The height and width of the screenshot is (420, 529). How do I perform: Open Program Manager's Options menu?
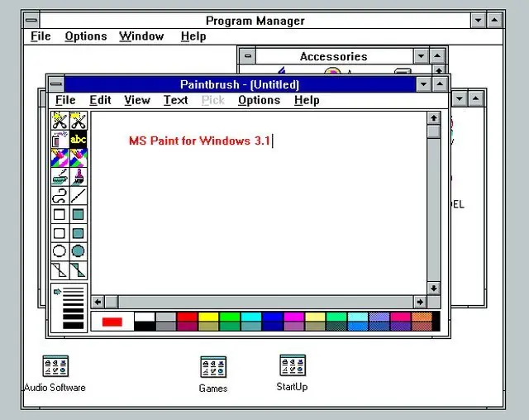pyautogui.click(x=86, y=36)
